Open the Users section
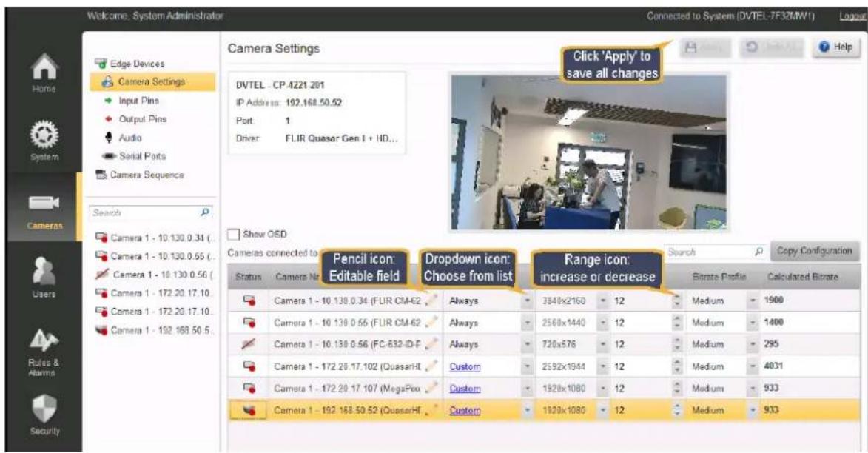This screenshot has width=868, height=453. tap(44, 278)
